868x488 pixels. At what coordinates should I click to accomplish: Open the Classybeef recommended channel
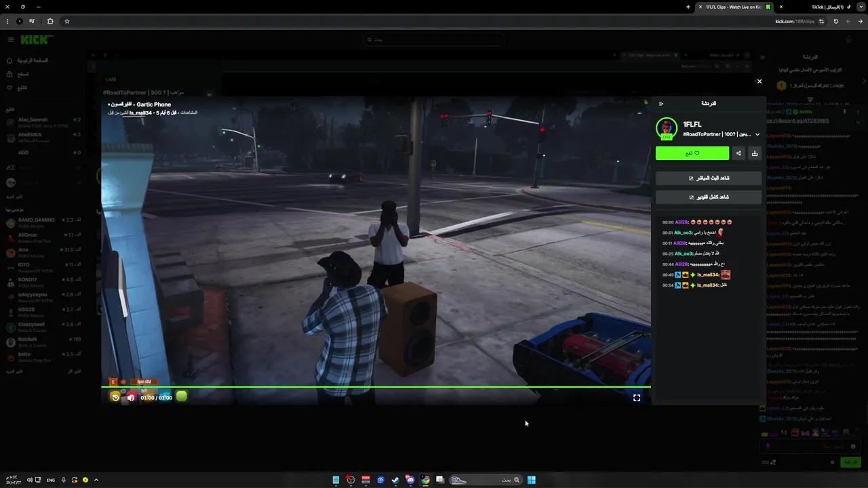pos(43,327)
